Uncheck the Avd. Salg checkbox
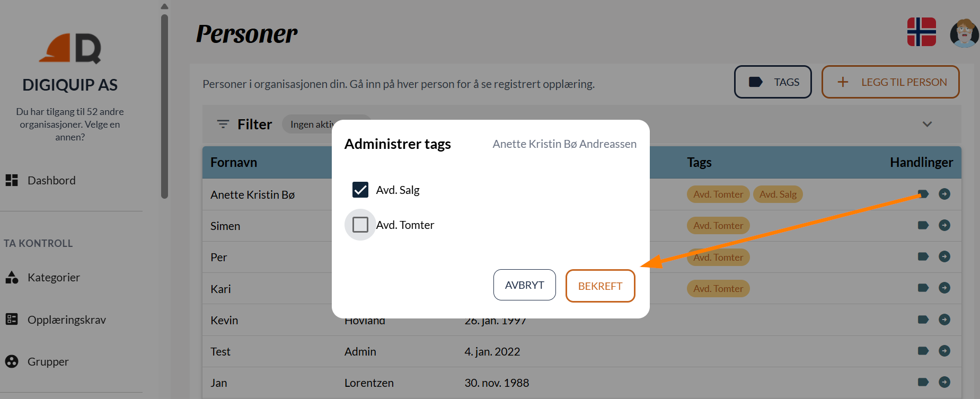980x399 pixels. point(360,189)
